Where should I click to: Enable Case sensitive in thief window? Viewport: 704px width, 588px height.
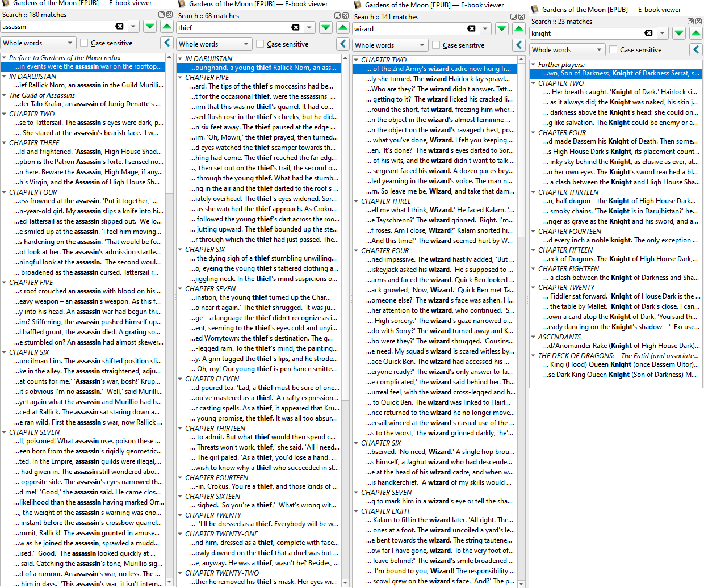pos(260,44)
